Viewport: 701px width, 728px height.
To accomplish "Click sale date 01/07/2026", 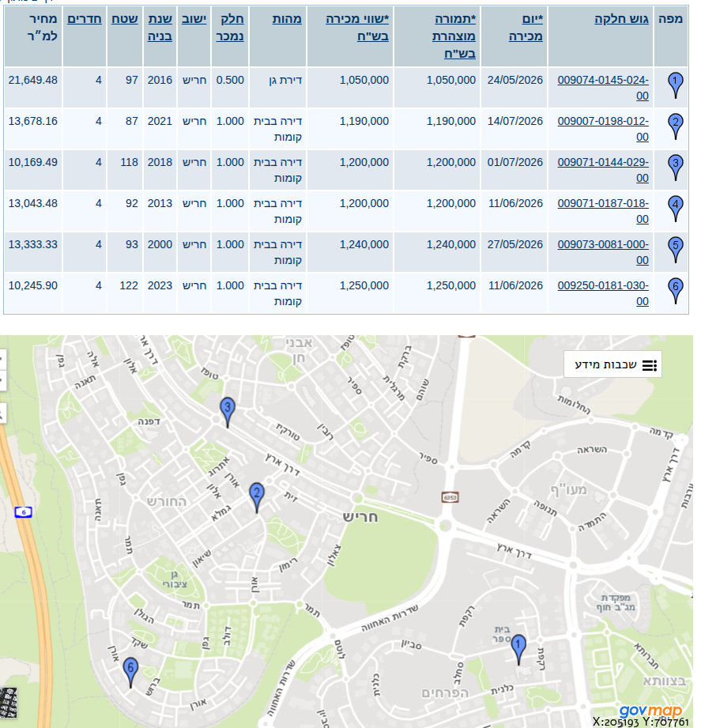I will (x=514, y=162).
